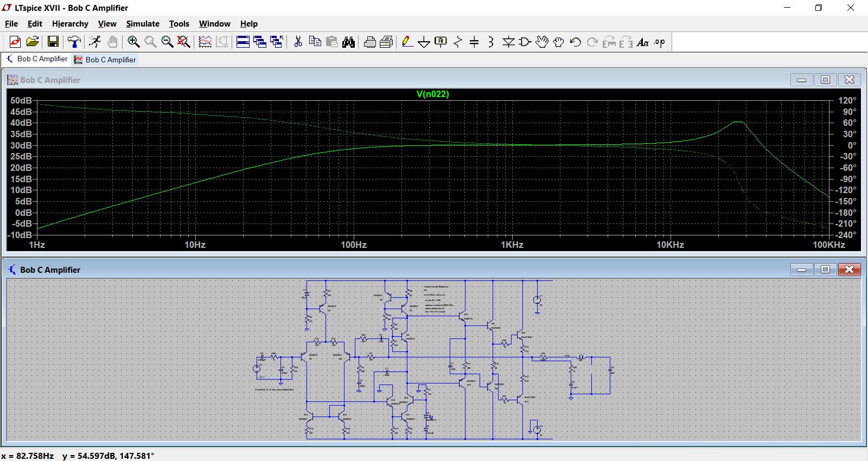The image size is (868, 461).
Task: Minimize the schematic pane
Action: pos(802,270)
